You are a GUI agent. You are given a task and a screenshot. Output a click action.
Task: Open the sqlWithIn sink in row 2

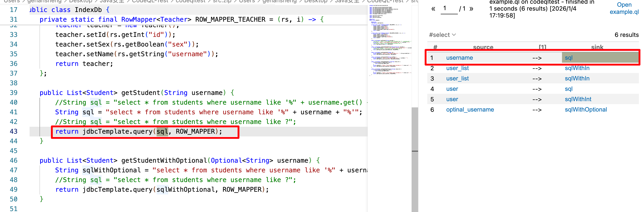[577, 68]
